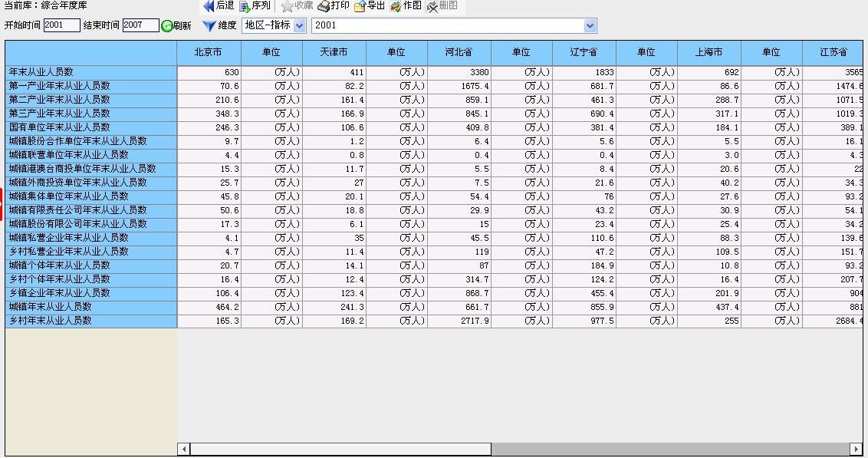Select row 乡村个体年末从业人员数
Screen dimensions: 868x458
click(x=90, y=280)
